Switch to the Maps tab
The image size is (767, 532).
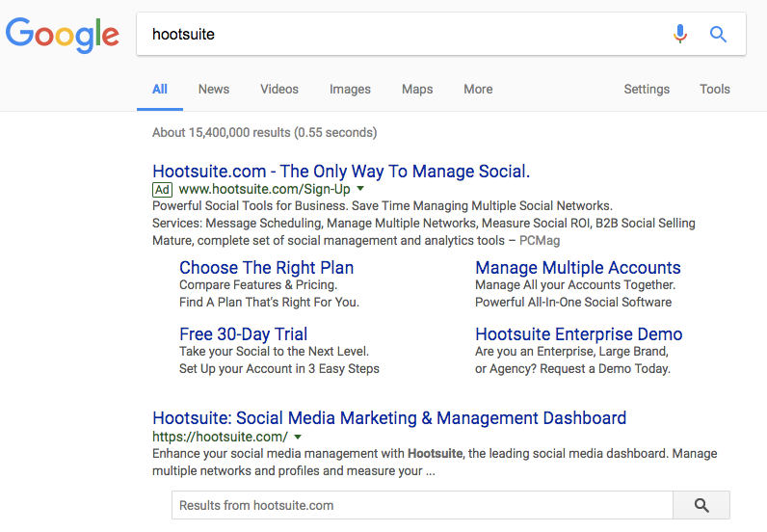click(417, 89)
